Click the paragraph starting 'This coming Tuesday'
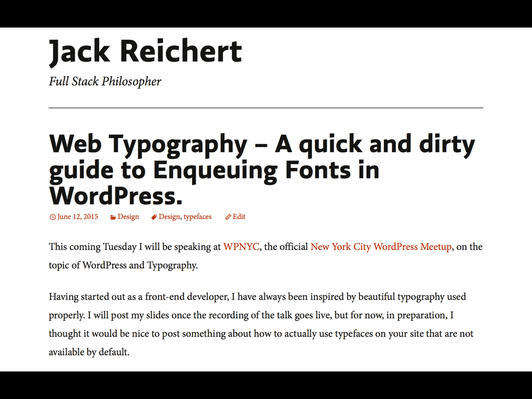532x399 pixels. 156,247
